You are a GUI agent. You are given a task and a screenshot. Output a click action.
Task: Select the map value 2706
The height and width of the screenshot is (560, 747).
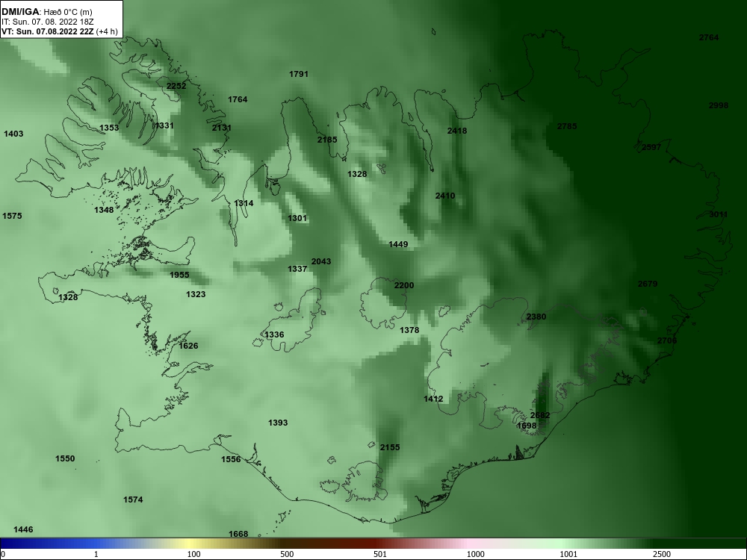667,340
